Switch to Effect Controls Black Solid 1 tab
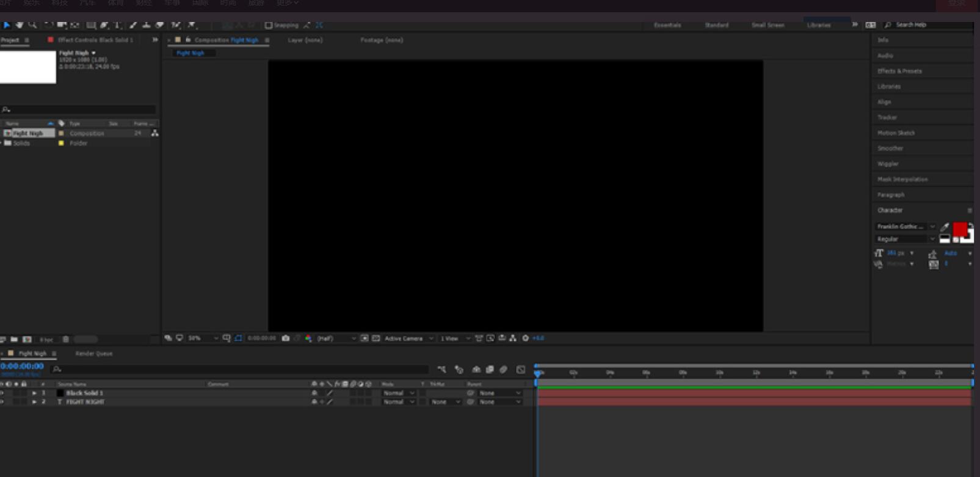 (95, 40)
